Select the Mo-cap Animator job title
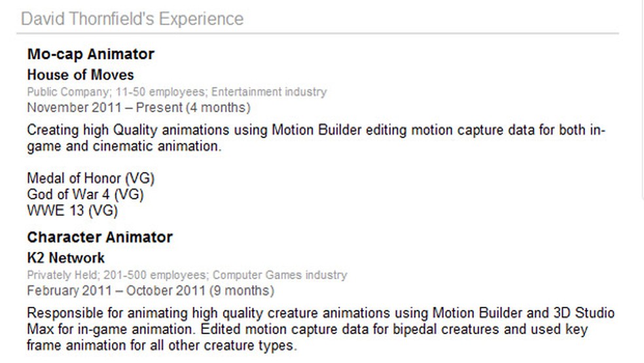 (90, 54)
